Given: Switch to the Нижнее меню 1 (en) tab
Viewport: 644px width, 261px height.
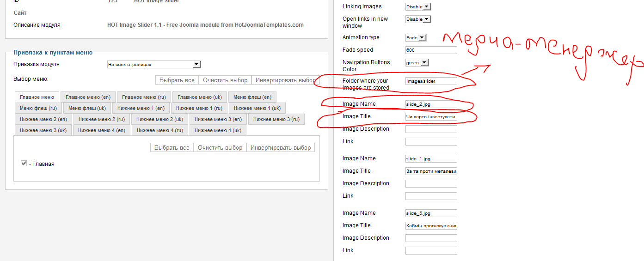Looking at the screenshot, I should 141,108.
